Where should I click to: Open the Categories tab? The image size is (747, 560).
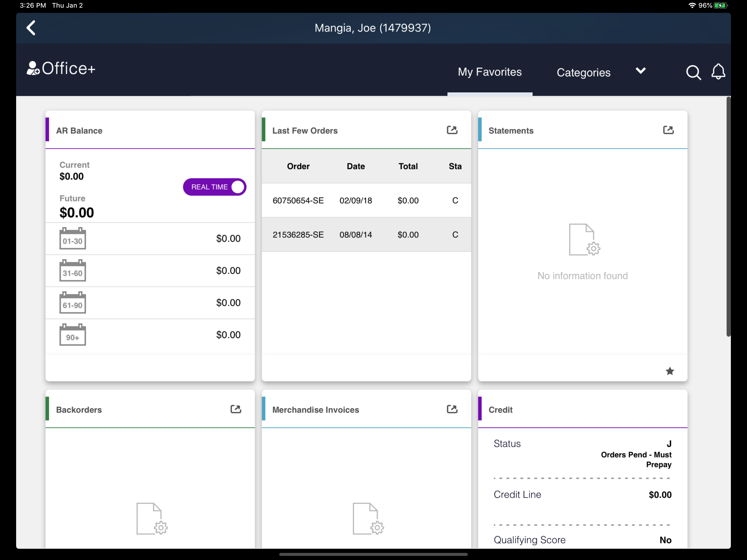coord(583,73)
